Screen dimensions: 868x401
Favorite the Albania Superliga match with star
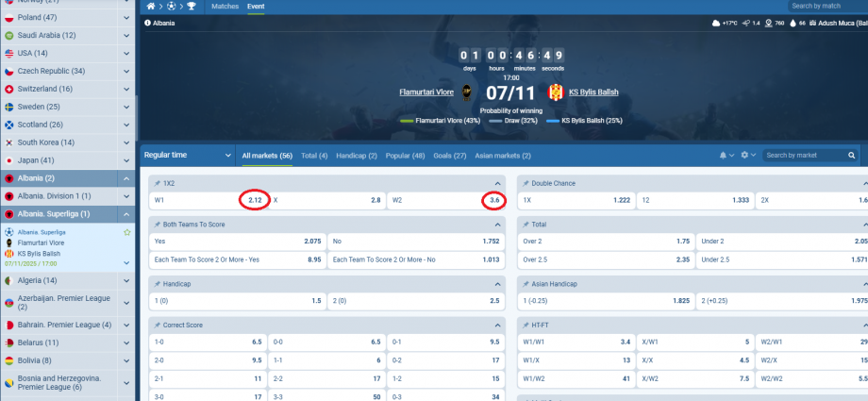pyautogui.click(x=126, y=233)
